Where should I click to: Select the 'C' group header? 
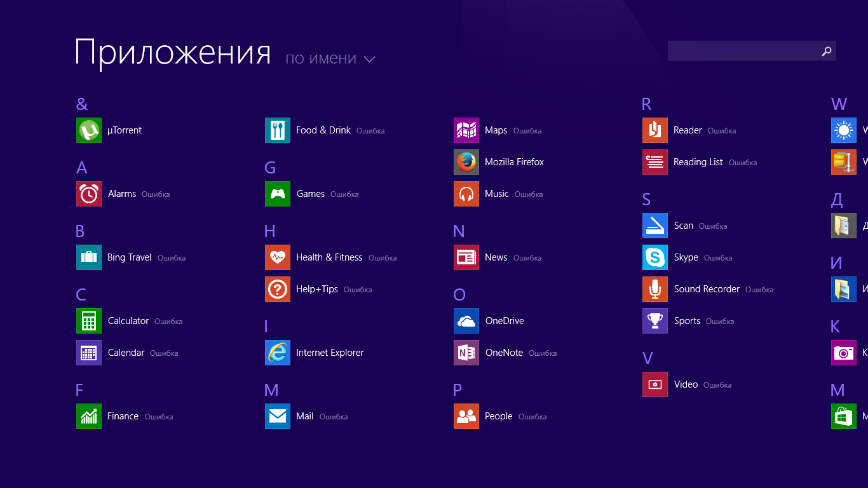pos(81,295)
